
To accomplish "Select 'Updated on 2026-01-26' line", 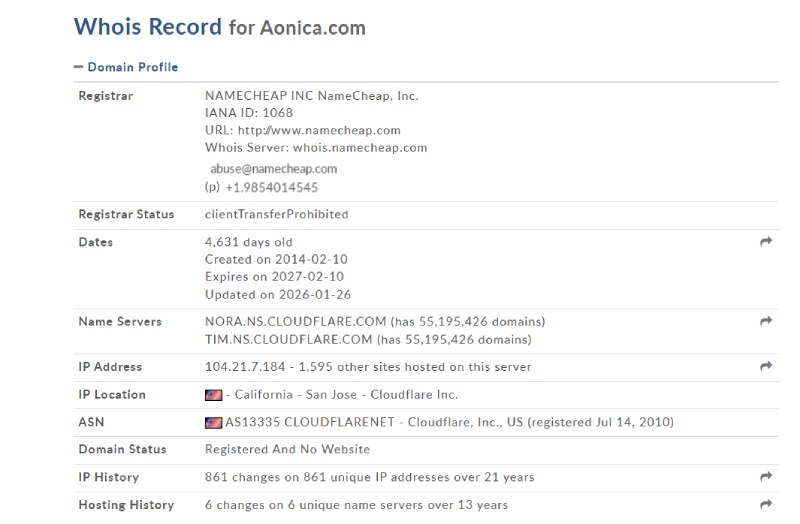I will tap(278, 294).
